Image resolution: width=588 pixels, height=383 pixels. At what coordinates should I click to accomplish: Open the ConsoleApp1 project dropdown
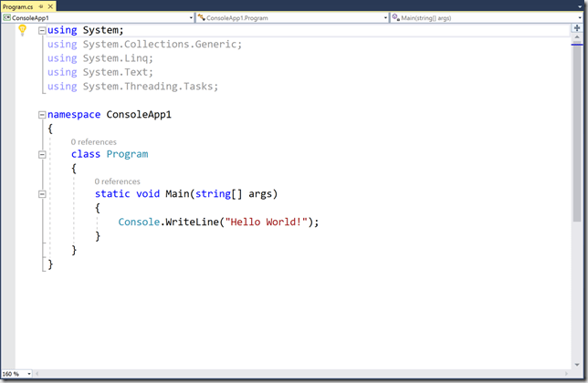(190, 17)
